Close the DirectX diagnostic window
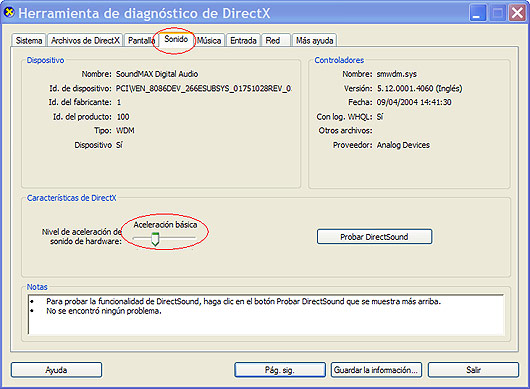Screen dimensions: 530x389 (517, 13)
